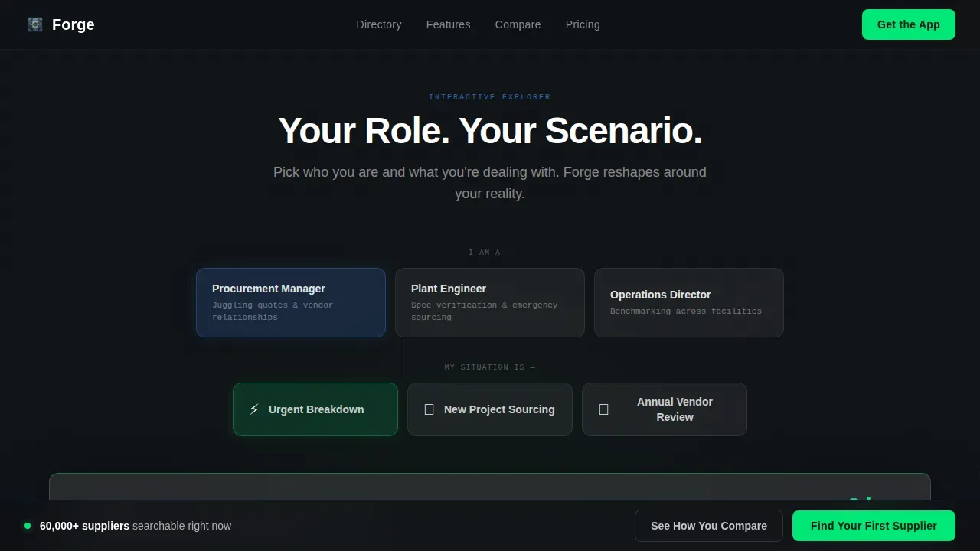Click the icon beside New Project Sourcing

429,409
